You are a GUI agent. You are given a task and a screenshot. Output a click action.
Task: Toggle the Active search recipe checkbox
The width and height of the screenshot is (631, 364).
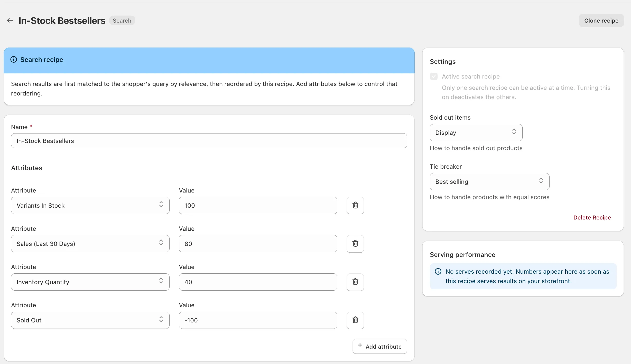pos(434,76)
